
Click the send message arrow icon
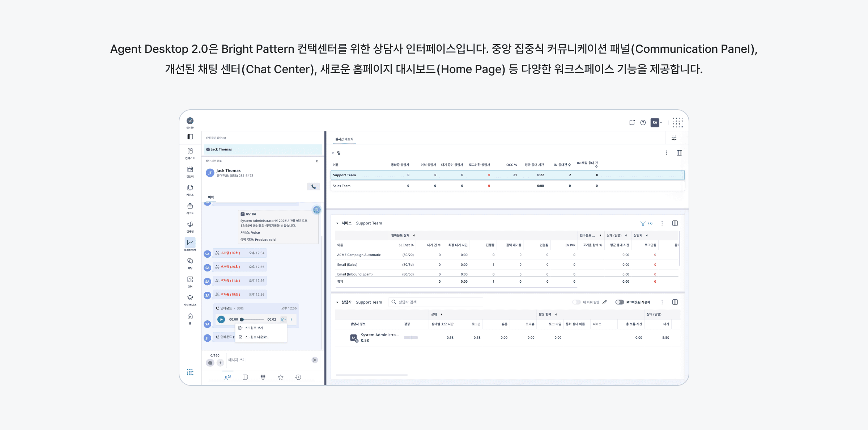[x=315, y=360]
